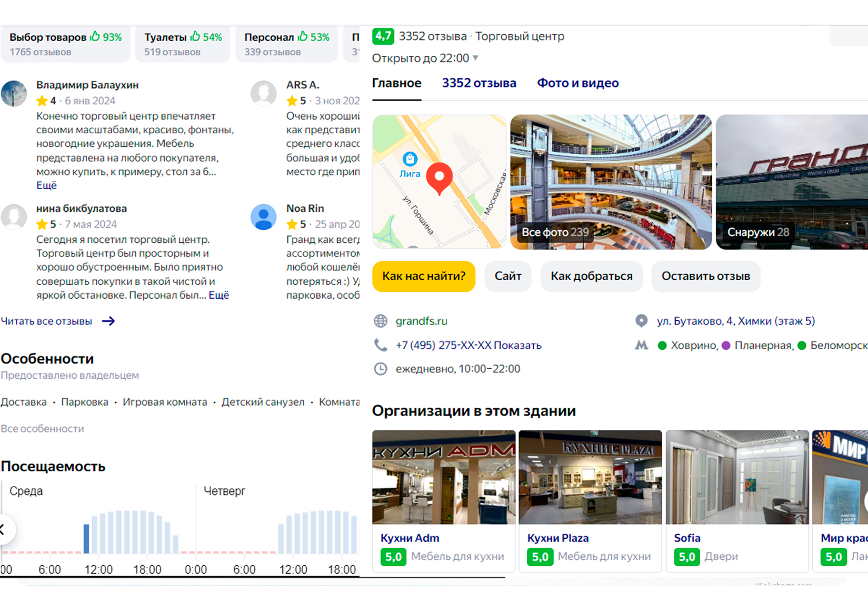Click the Парковка feature
868x602 pixels.
(85, 402)
